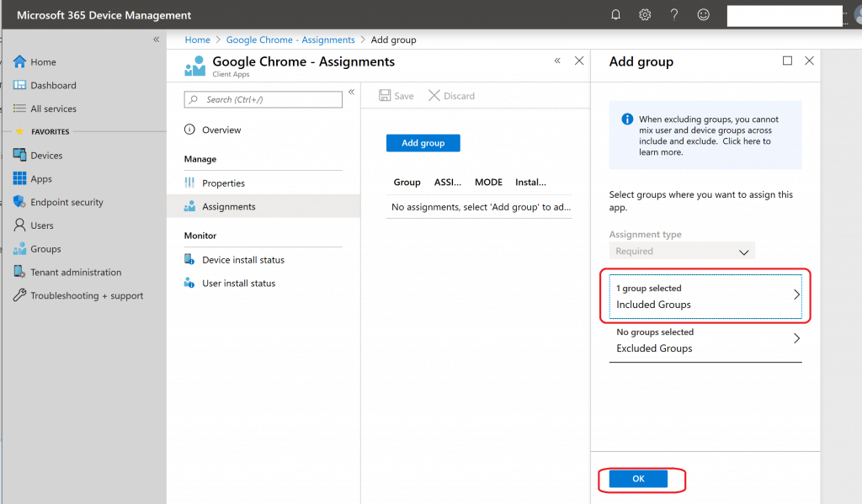This screenshot has height=504, width=862.
Task: Click the Home breadcrumb link
Action: pos(198,40)
